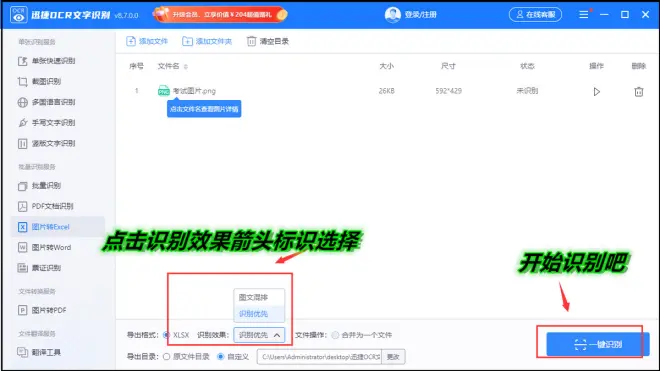Select 手写文字识别 handwriting recognition
This screenshot has width=660, height=371.
point(47,123)
